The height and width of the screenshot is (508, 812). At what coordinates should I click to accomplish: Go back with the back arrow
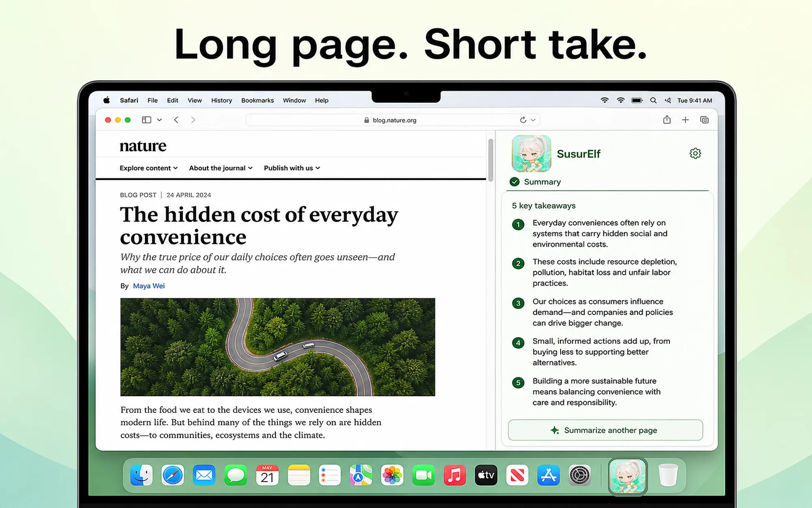pos(176,120)
